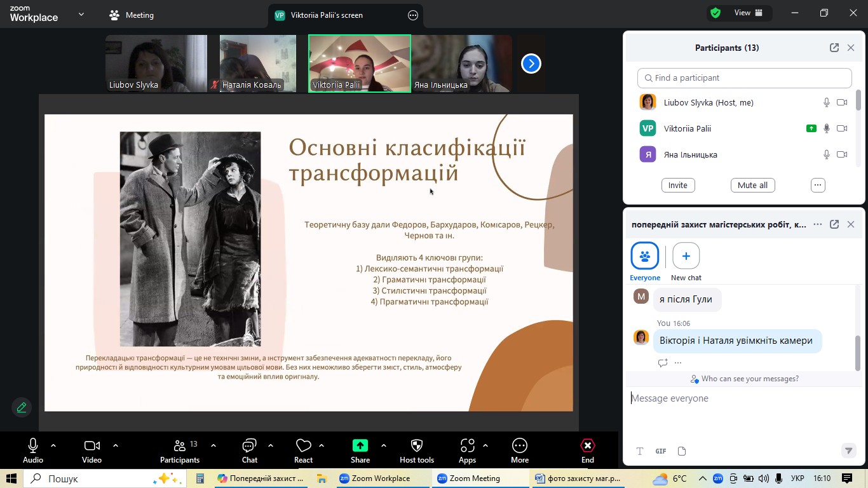
Task: Click the Invite button
Action: [677, 185]
